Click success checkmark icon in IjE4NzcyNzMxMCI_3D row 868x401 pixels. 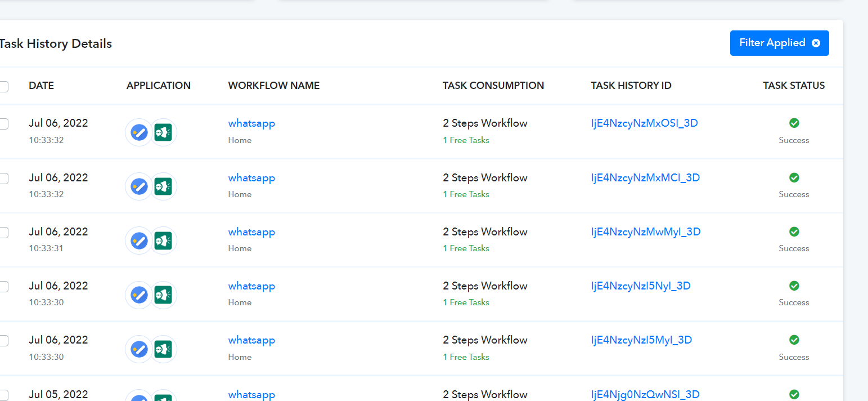(794, 177)
